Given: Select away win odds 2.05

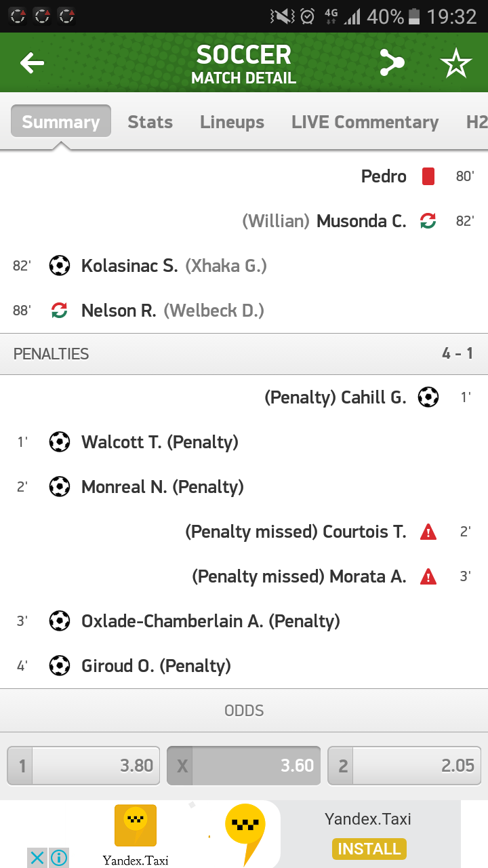Looking at the screenshot, I should coord(404,766).
